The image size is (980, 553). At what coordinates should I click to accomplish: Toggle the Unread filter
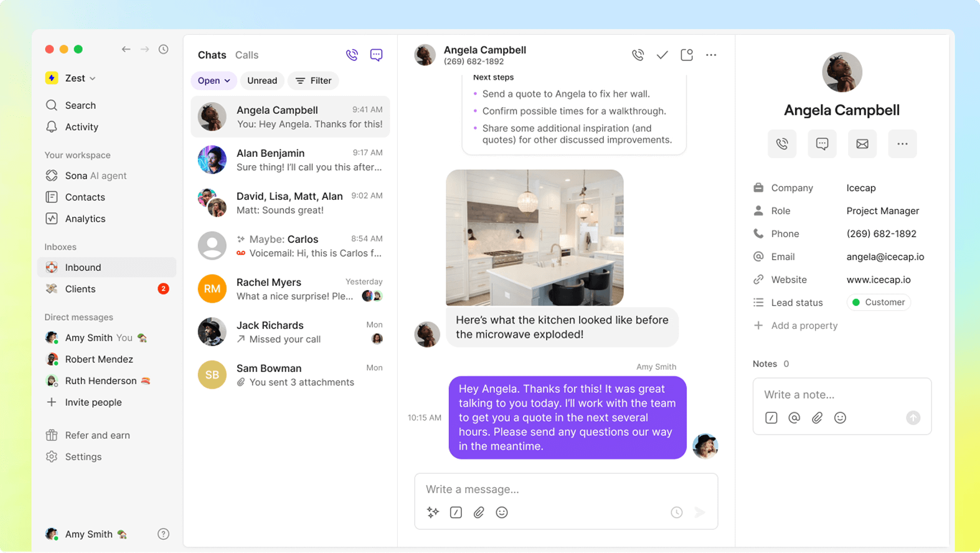[x=262, y=80]
